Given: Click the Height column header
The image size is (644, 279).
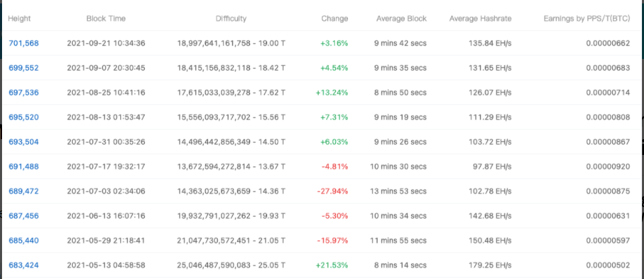Looking at the screenshot, I should coord(19,19).
